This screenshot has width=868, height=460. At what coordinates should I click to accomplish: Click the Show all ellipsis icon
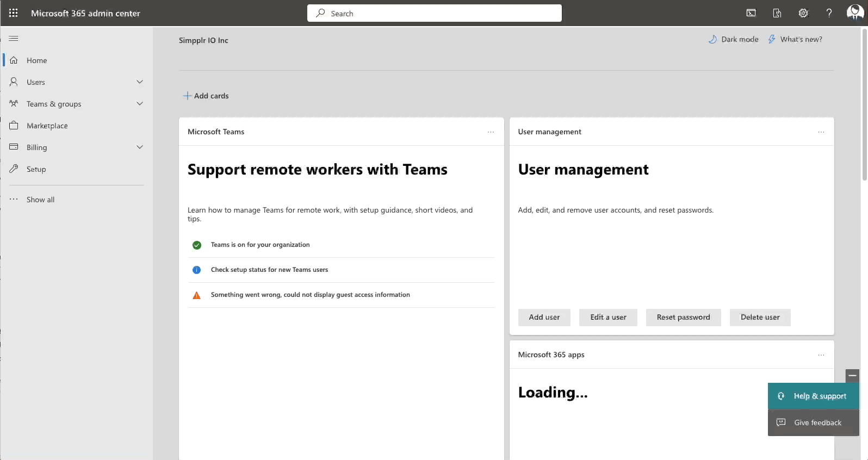(x=14, y=200)
